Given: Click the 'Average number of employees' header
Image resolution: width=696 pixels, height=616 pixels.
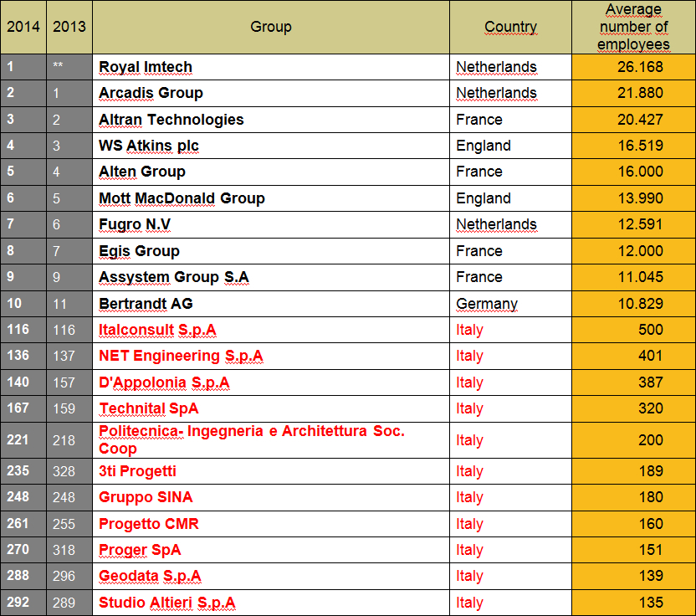Looking at the screenshot, I should pyautogui.click(x=633, y=27).
